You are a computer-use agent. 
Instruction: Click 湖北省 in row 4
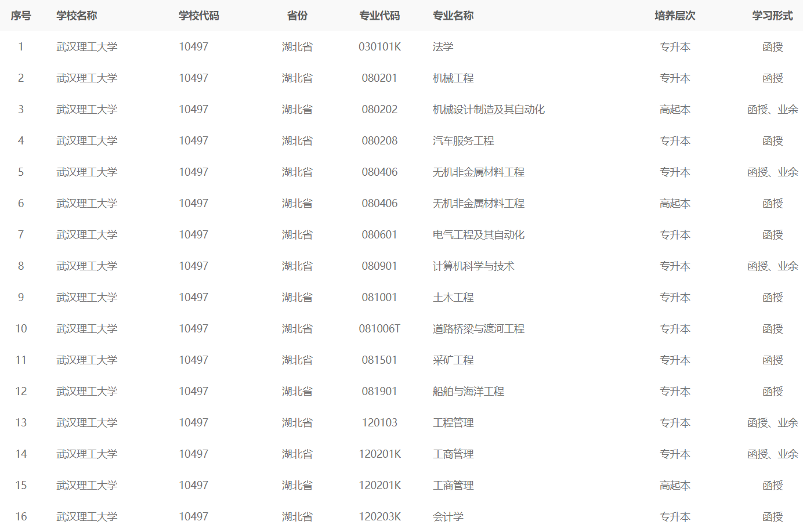pyautogui.click(x=297, y=141)
